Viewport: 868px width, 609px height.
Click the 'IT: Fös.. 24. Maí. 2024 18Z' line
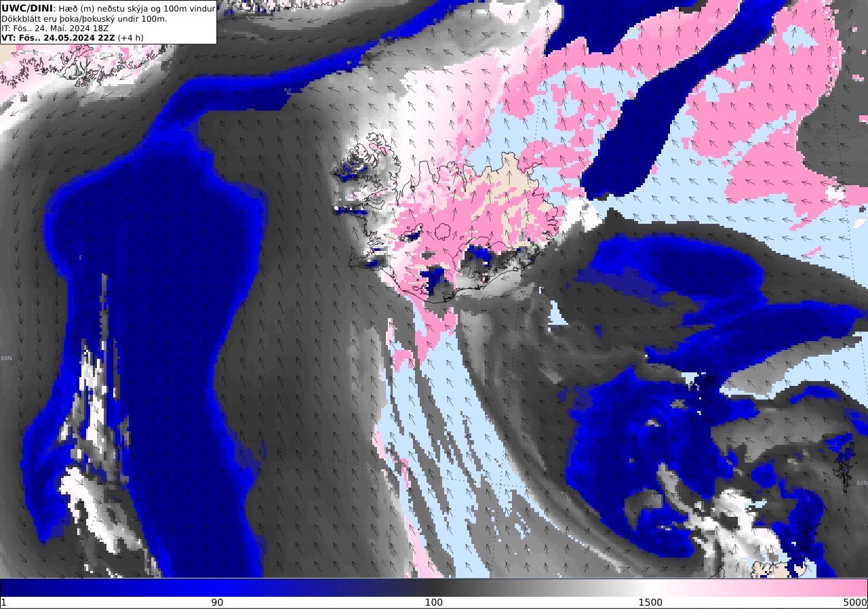[x=55, y=28]
